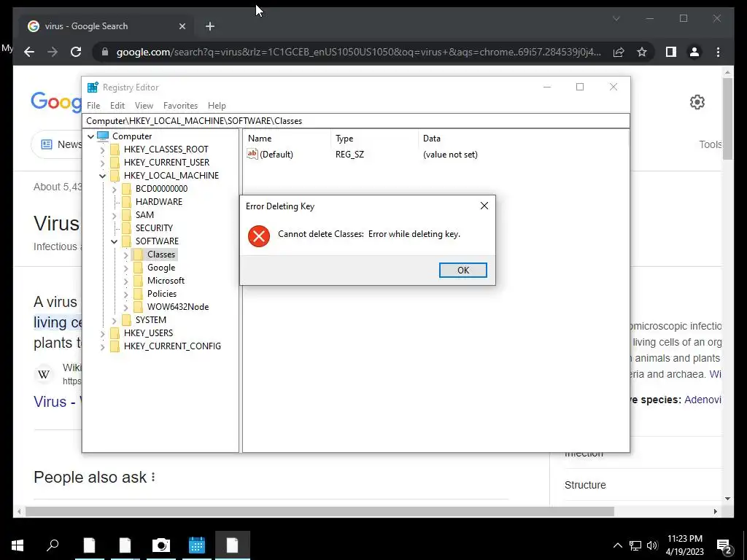This screenshot has width=747, height=560.
Task: Select the SECURITY key in the tree
Action: 154,228
